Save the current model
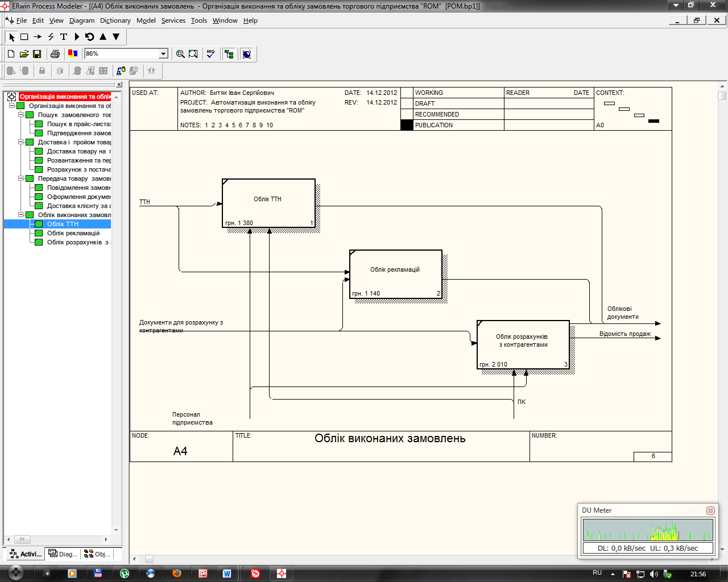728x582 pixels. 37,54
